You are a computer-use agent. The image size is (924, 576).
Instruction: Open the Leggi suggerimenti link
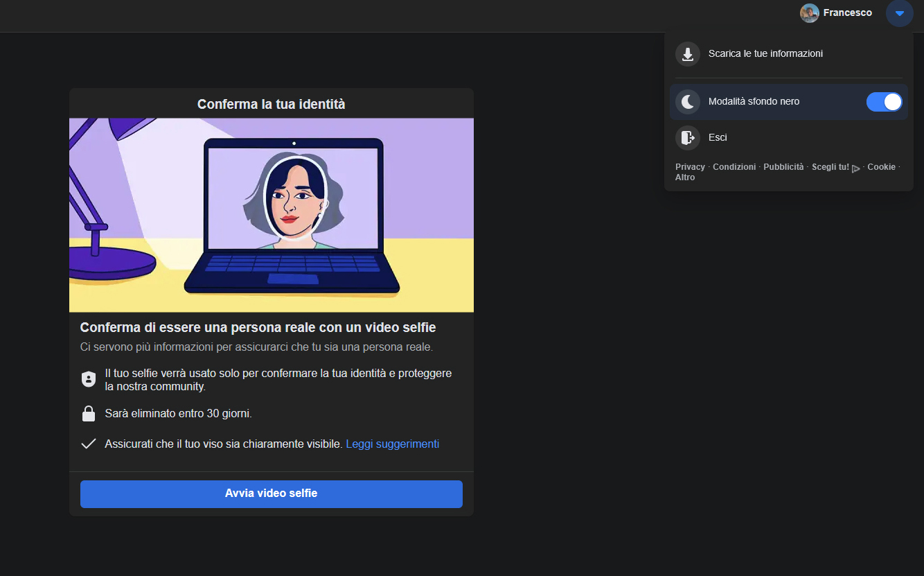pyautogui.click(x=392, y=444)
